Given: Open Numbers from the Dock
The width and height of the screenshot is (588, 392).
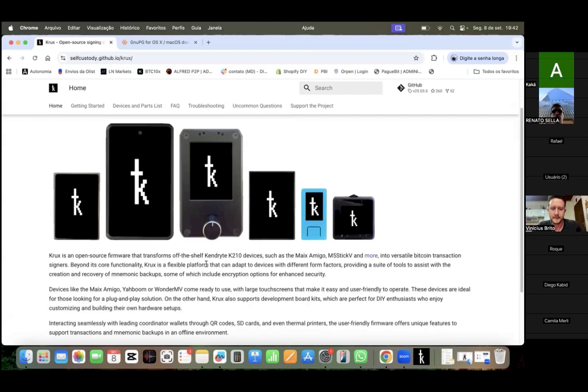Looking at the screenshot, I should (272, 356).
